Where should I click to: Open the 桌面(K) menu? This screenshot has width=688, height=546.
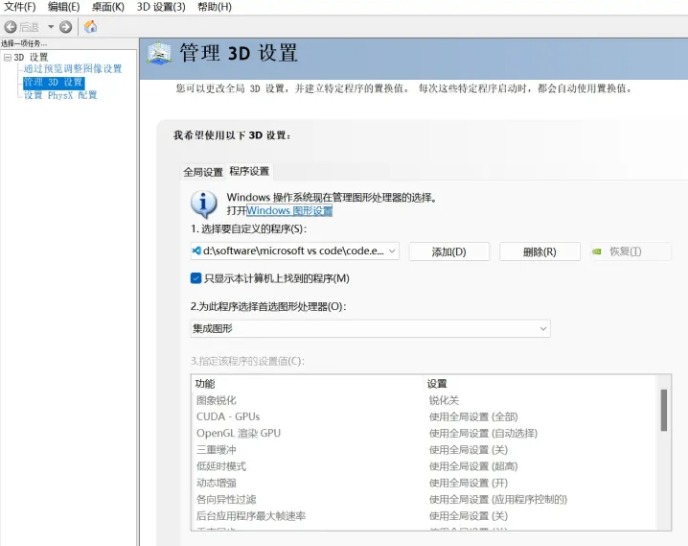coord(108,7)
